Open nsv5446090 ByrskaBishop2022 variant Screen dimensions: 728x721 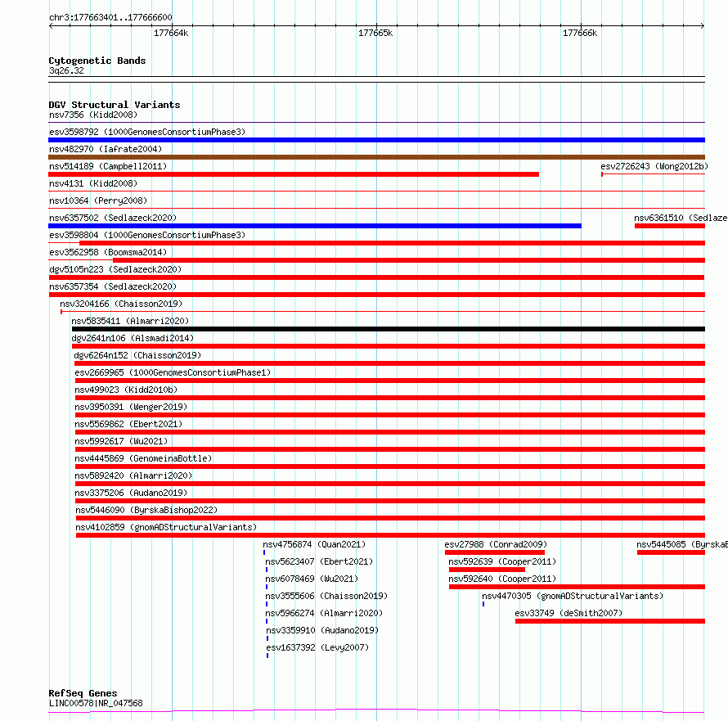tap(146, 510)
